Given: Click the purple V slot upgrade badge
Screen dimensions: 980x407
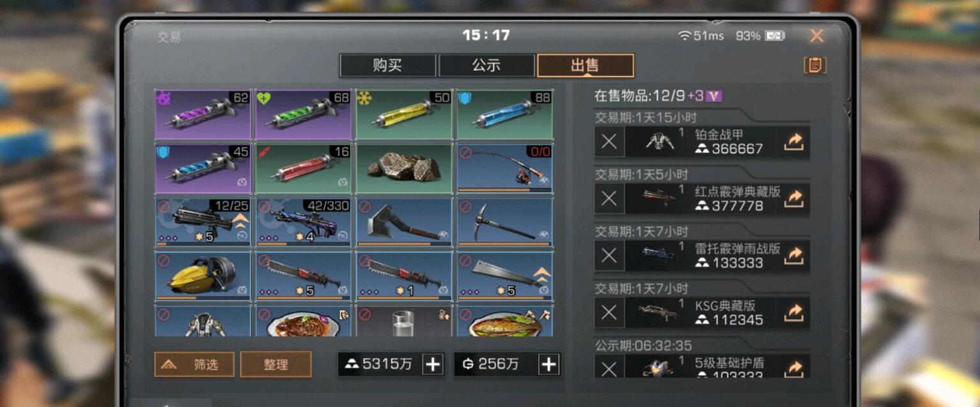Looking at the screenshot, I should [x=714, y=96].
